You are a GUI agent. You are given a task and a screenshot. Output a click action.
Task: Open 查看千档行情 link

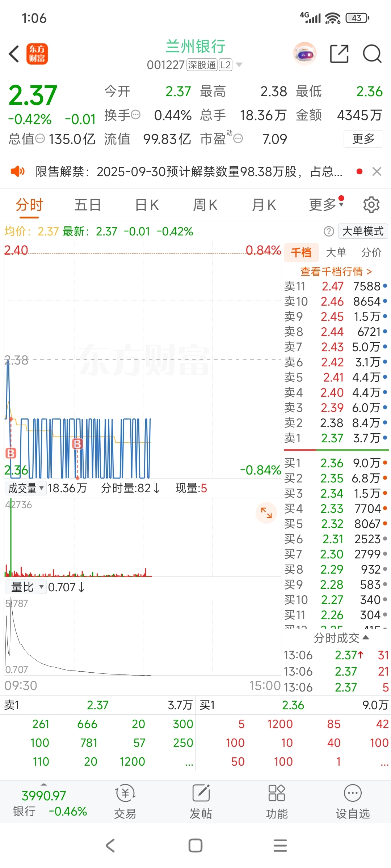(x=336, y=271)
